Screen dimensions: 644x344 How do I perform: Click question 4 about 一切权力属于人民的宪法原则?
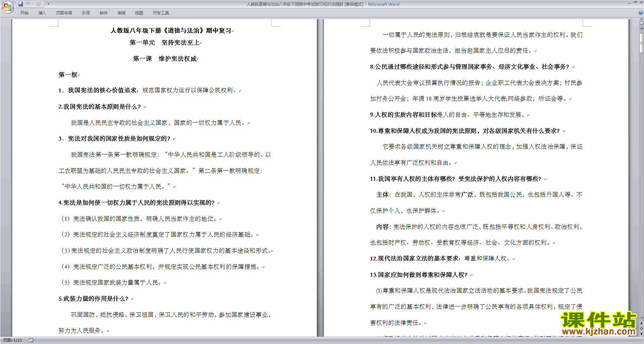(137, 203)
